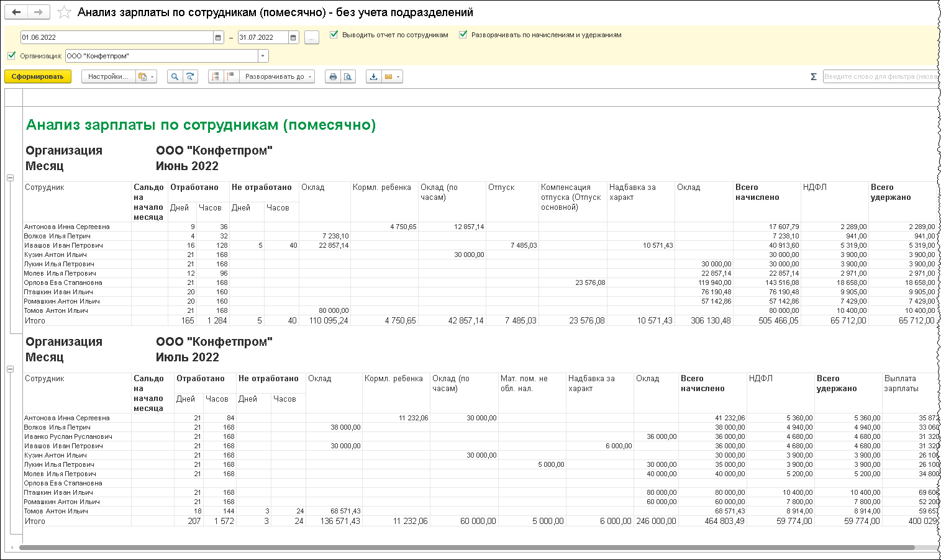This screenshot has height=560, width=941.
Task: Click the horizontal scrollbar at the bottom
Action: coord(466,548)
